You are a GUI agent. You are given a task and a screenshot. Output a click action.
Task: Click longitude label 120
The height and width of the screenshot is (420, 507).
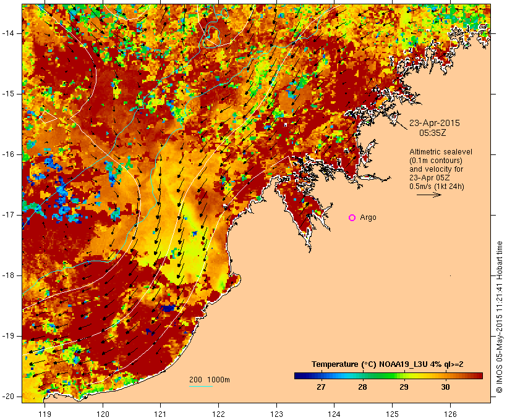[x=103, y=414]
